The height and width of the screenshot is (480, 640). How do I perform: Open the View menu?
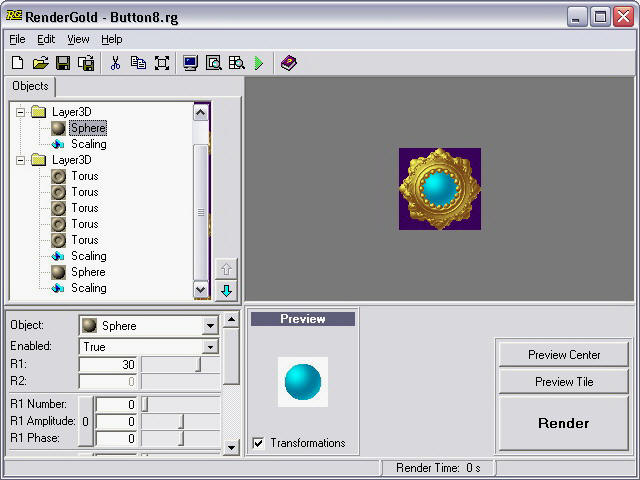pyautogui.click(x=78, y=39)
